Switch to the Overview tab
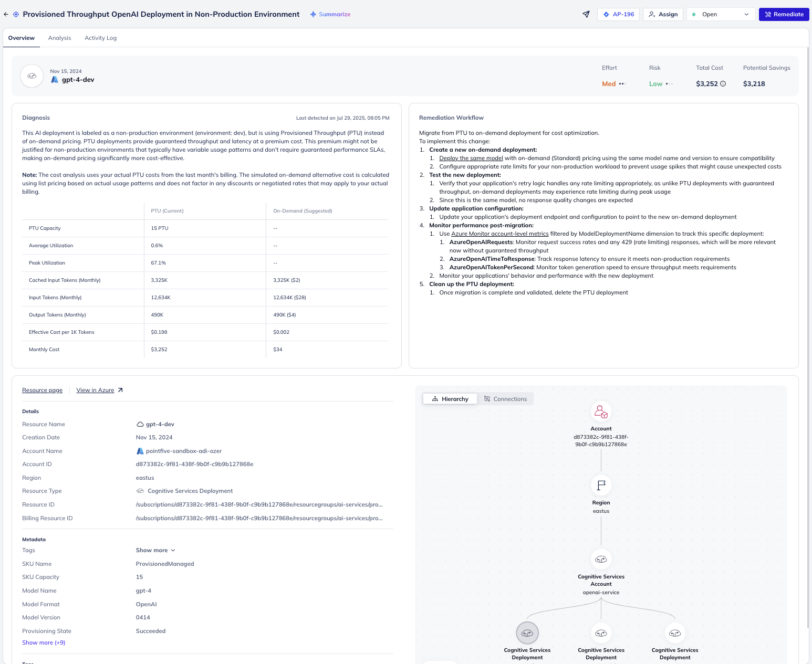 [x=22, y=38]
